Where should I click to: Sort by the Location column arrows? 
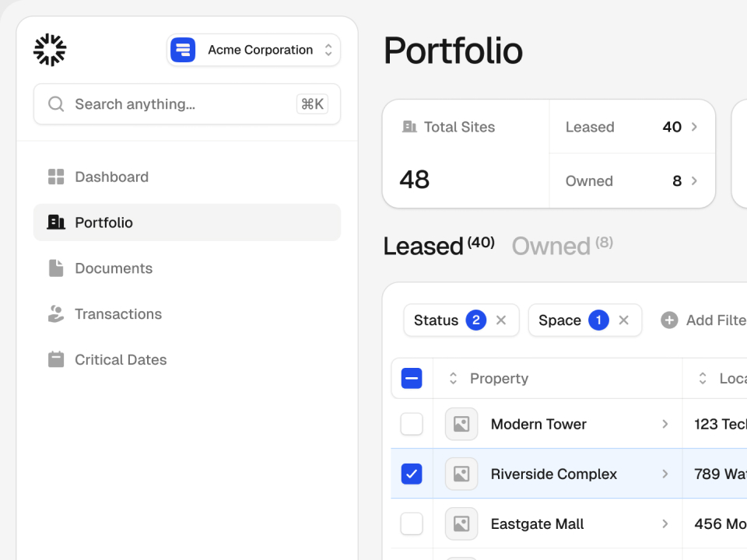(x=702, y=379)
